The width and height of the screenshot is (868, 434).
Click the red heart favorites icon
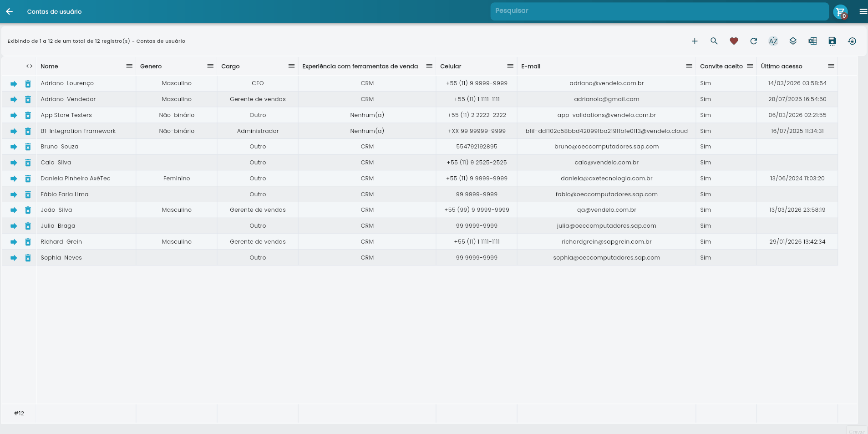pos(734,41)
